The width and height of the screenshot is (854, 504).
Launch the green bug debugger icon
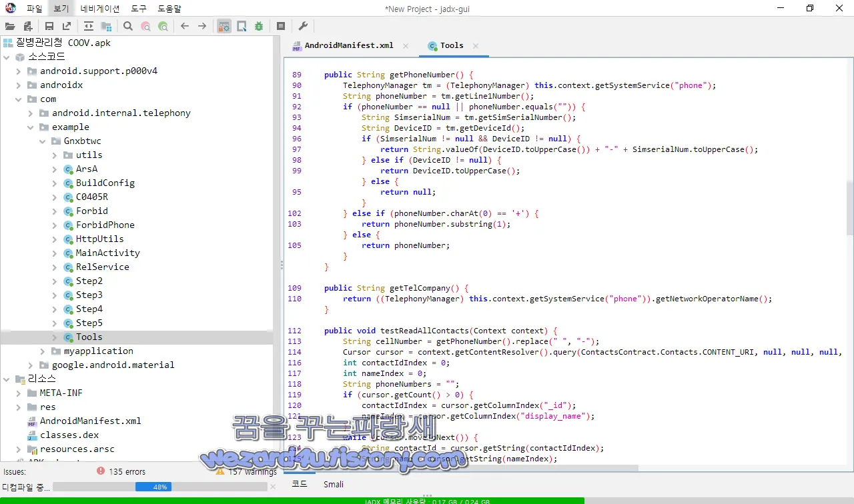pos(259,26)
